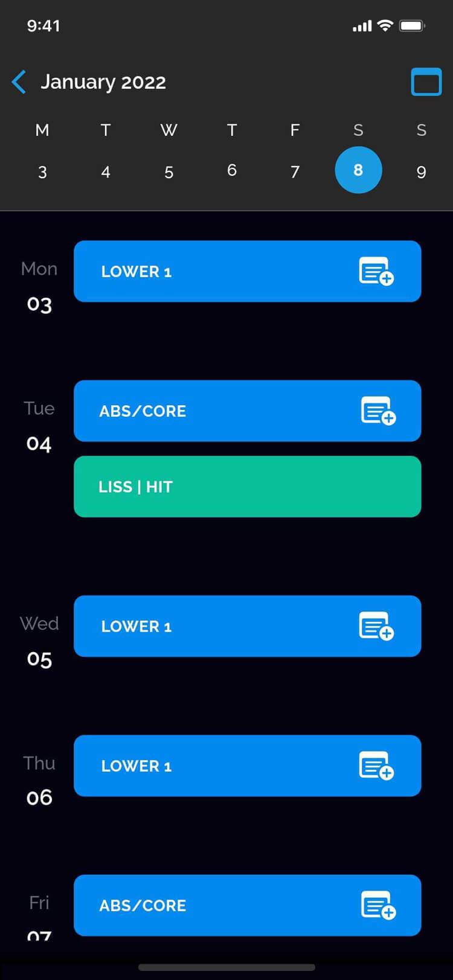The height and width of the screenshot is (980, 453).
Task: Tap the back arrow beside January 2022
Action: point(19,82)
